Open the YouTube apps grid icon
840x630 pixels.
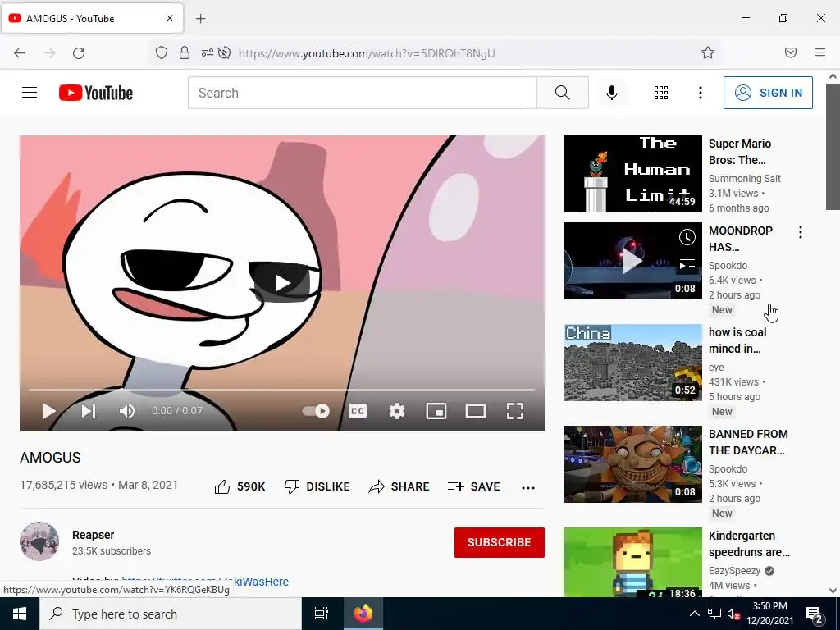coord(661,93)
